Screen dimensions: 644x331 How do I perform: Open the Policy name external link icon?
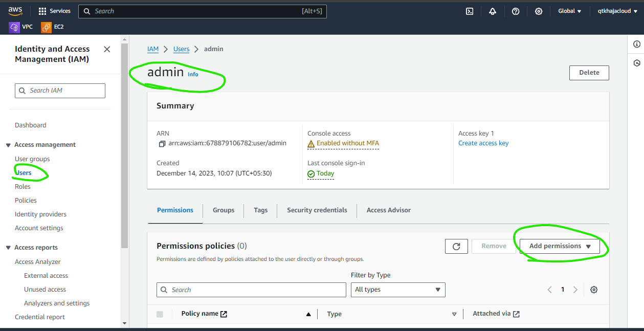pos(224,314)
